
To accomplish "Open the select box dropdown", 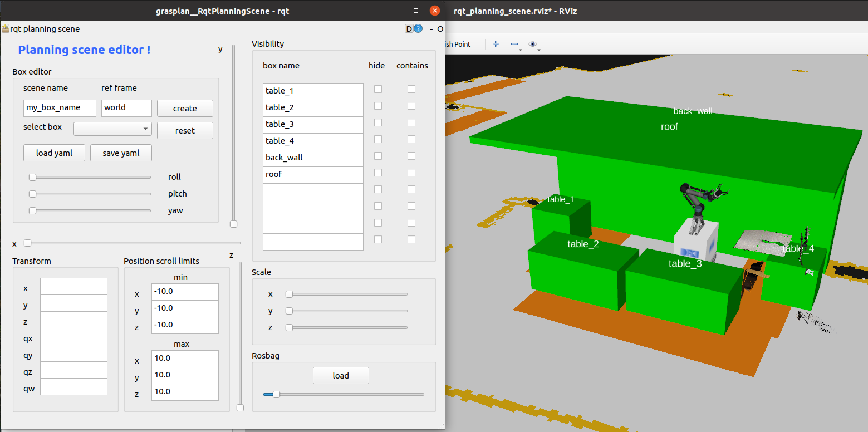I will pyautogui.click(x=112, y=129).
